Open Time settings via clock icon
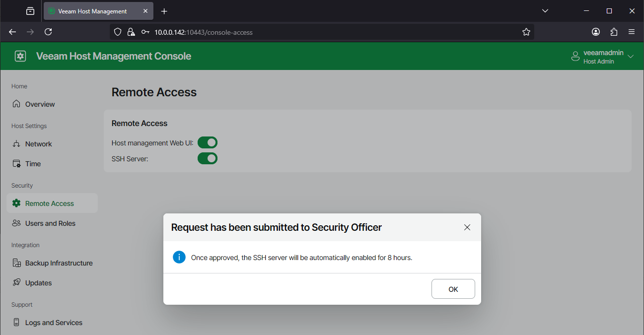Screen dimensions: 644x335 tap(16, 163)
